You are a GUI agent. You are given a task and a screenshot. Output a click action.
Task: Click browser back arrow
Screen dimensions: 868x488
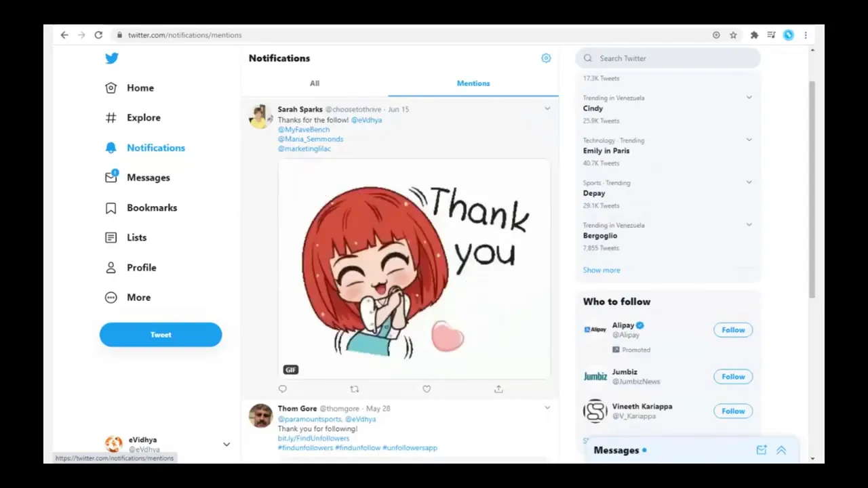coord(64,35)
